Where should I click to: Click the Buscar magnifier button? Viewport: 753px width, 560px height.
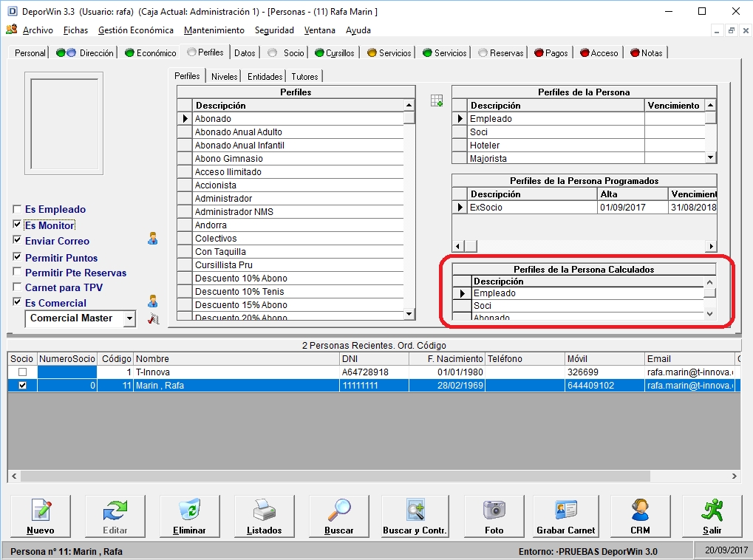(338, 516)
